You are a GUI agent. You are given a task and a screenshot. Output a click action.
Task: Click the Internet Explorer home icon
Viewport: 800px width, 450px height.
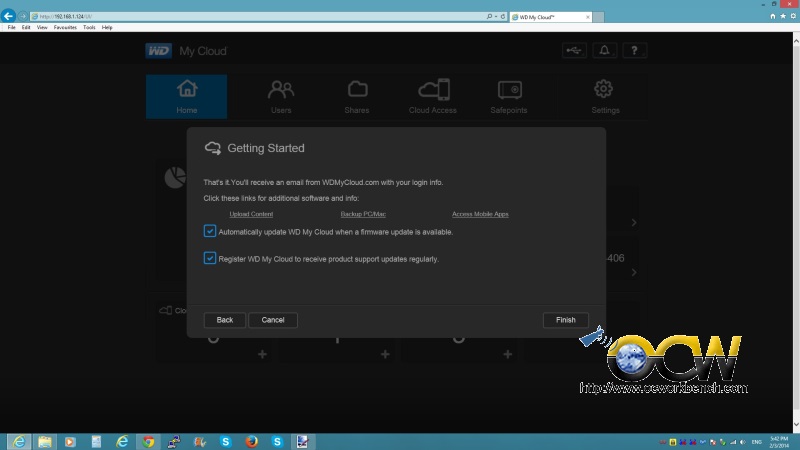click(772, 16)
